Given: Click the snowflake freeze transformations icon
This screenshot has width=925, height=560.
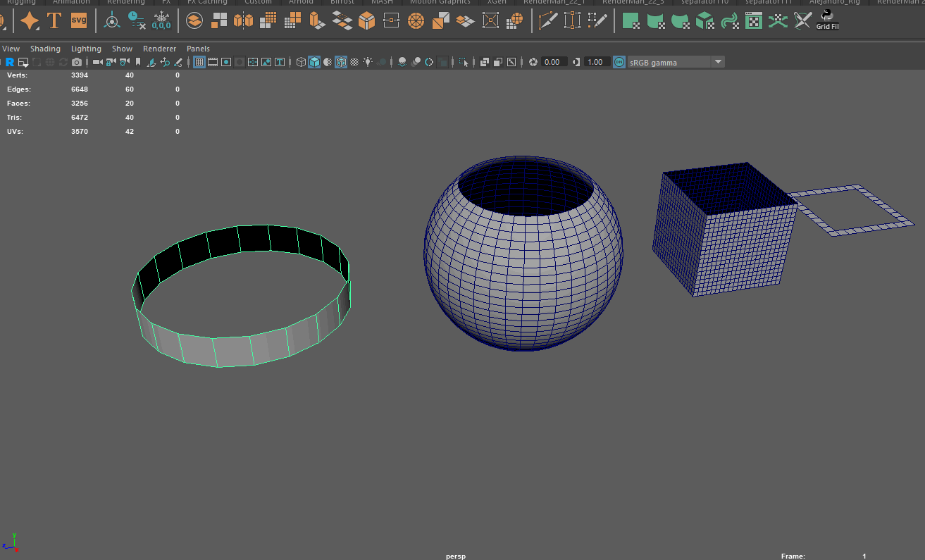Looking at the screenshot, I should pyautogui.click(x=161, y=20).
